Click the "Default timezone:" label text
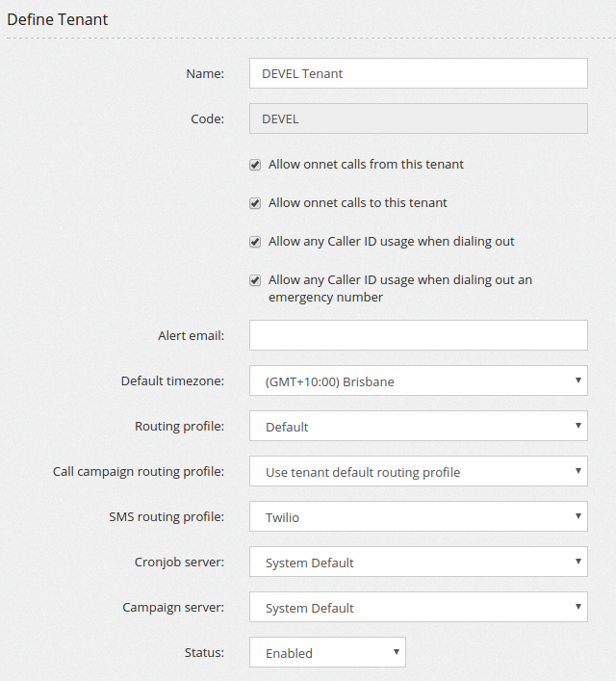616x681 pixels. point(172,380)
